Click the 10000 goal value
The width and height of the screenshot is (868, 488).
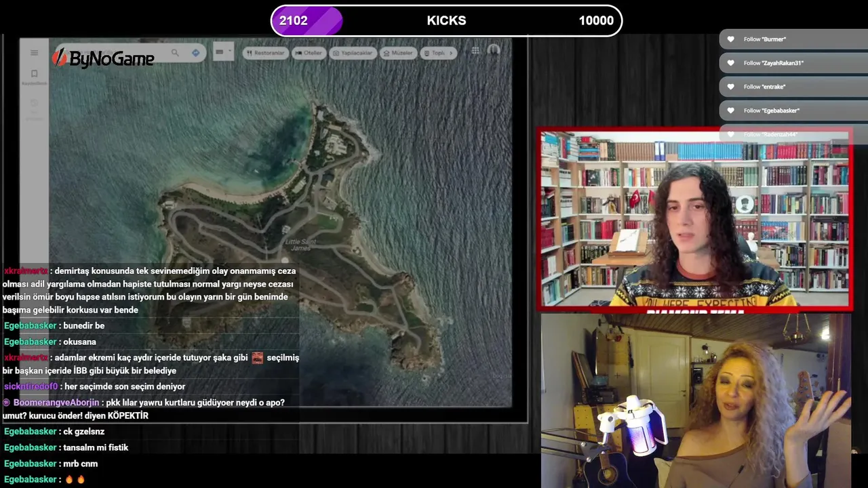click(596, 20)
